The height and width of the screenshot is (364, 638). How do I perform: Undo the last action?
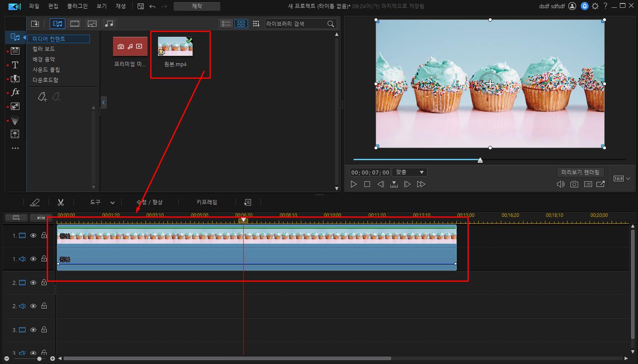point(152,6)
